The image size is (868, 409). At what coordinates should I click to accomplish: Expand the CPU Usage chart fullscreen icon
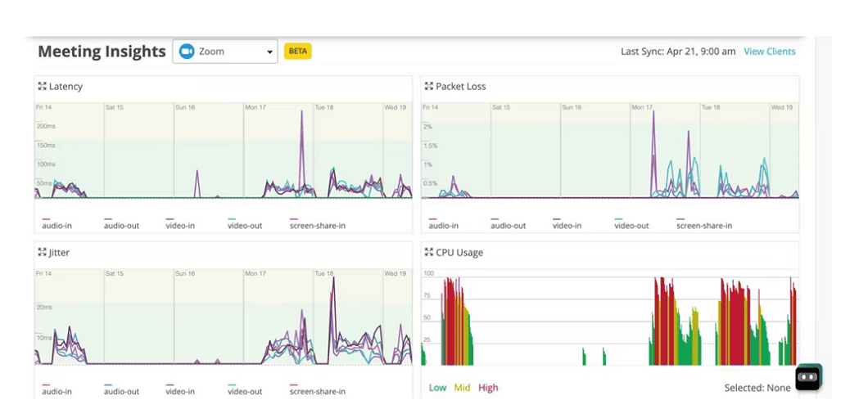click(x=428, y=252)
